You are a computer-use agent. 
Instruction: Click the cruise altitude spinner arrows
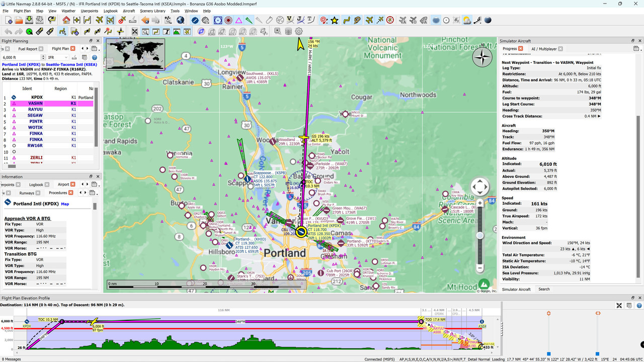pos(43,57)
